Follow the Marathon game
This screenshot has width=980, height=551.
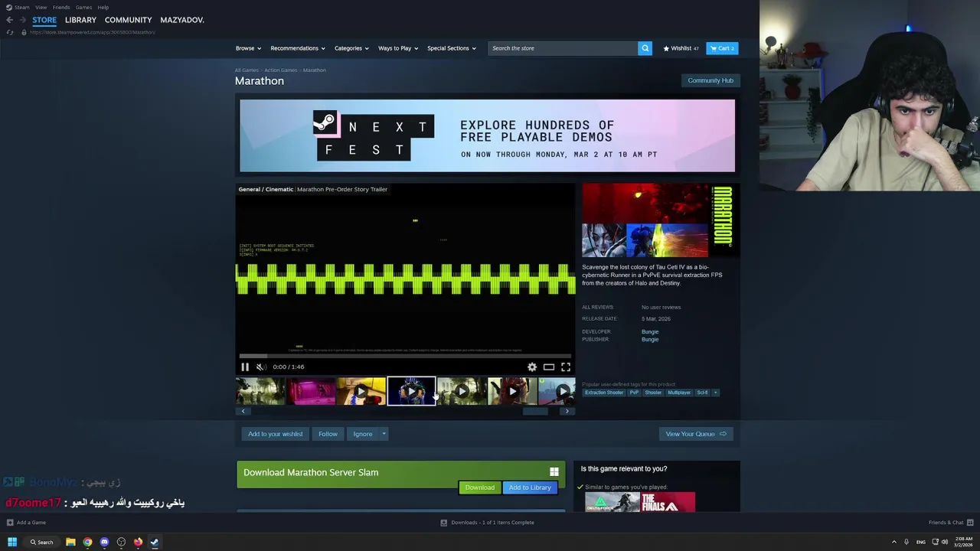coord(328,434)
